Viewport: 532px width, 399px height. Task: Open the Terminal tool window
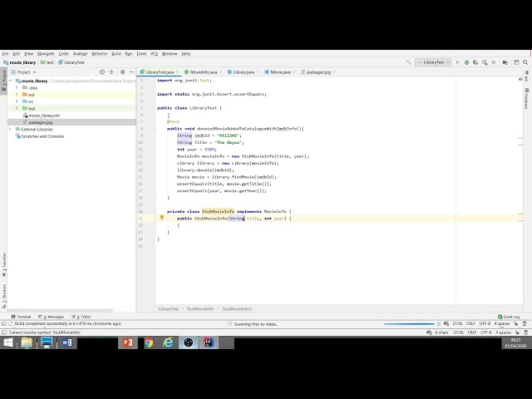pos(21,317)
